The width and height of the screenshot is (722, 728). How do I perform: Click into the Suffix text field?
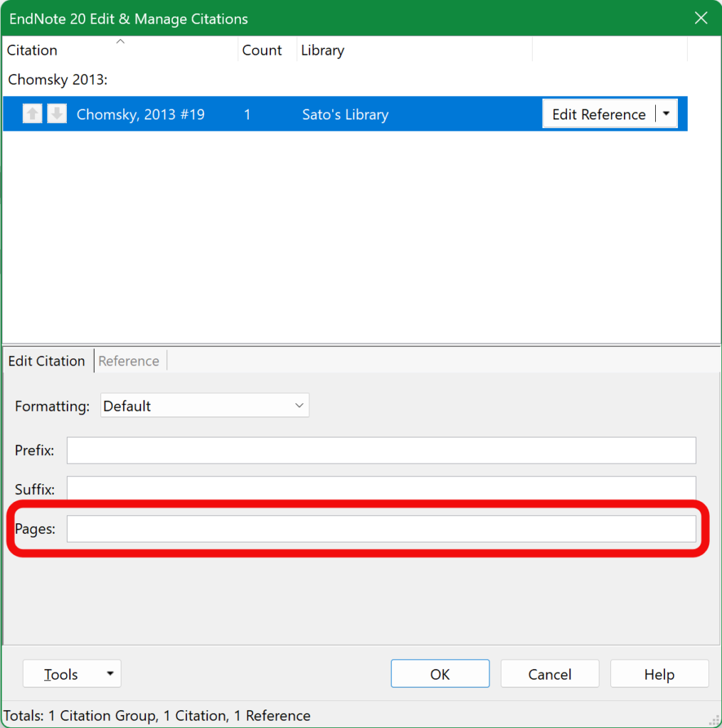[x=381, y=488]
